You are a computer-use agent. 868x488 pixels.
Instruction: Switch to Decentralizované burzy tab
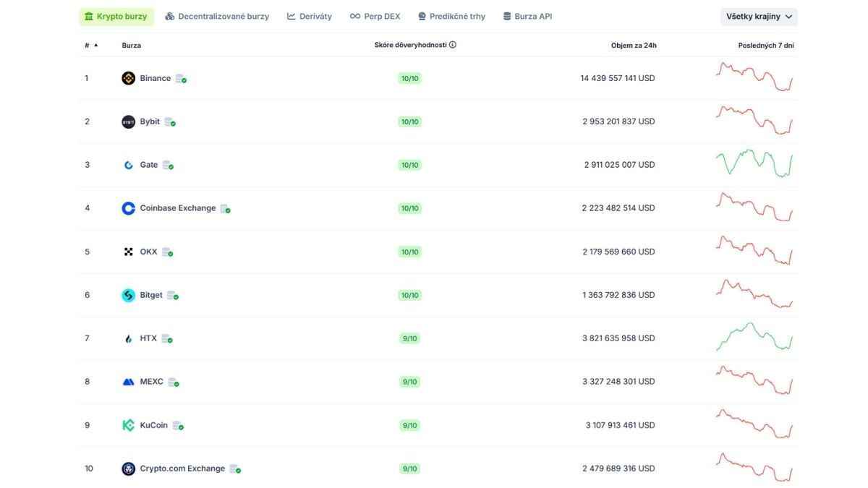[x=217, y=17]
